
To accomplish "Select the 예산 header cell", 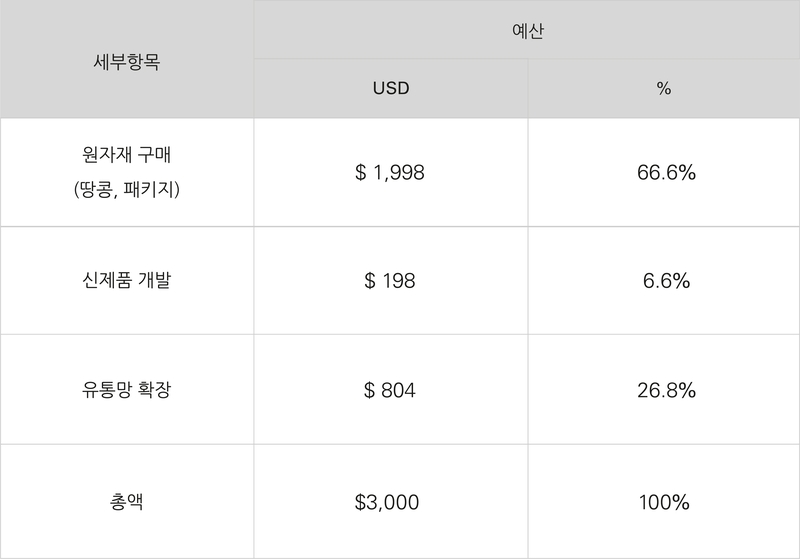I will (526, 30).
